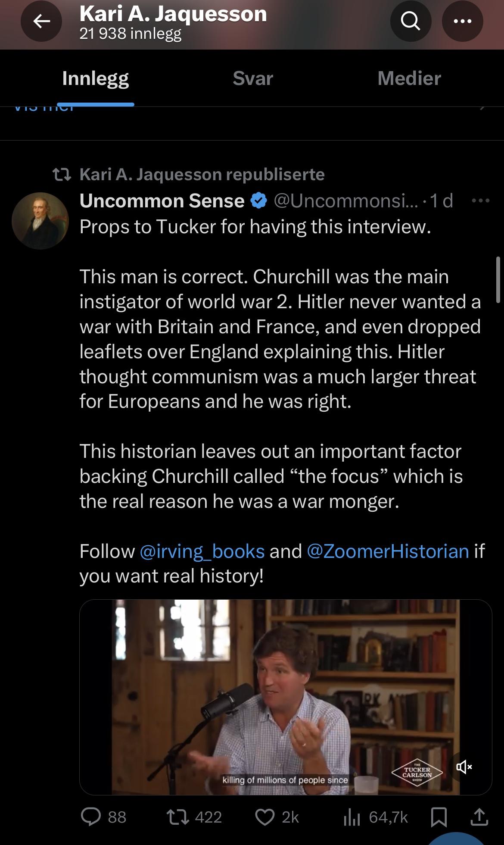Open Uncommon Sense profile avatar

(x=40, y=221)
